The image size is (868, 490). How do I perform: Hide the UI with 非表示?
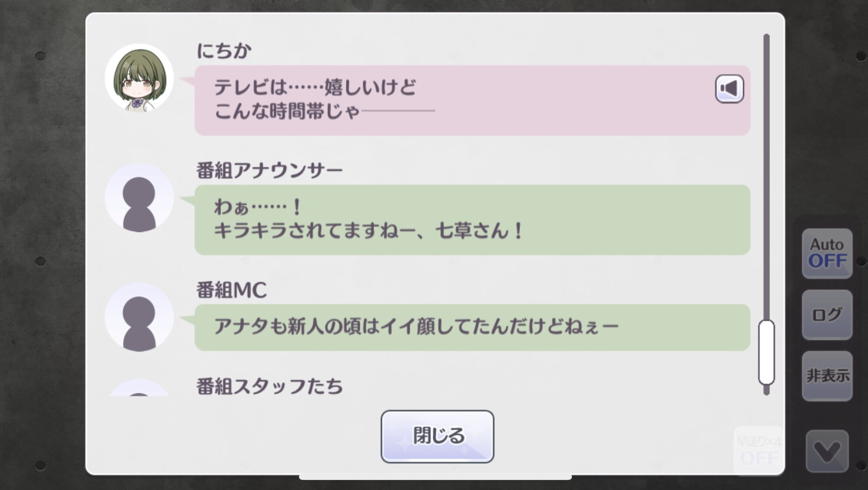pyautogui.click(x=827, y=376)
